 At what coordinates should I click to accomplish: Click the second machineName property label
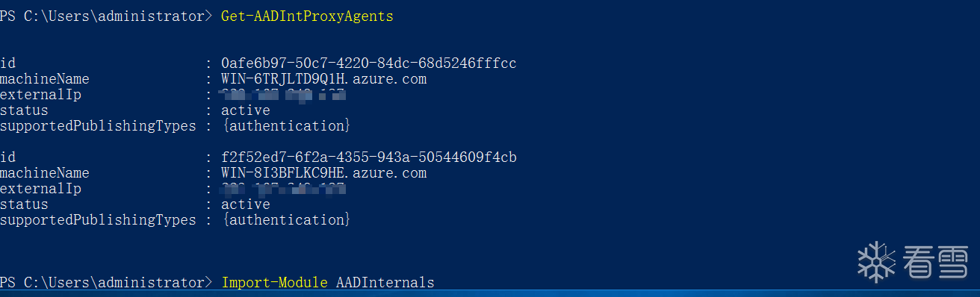click(45, 172)
